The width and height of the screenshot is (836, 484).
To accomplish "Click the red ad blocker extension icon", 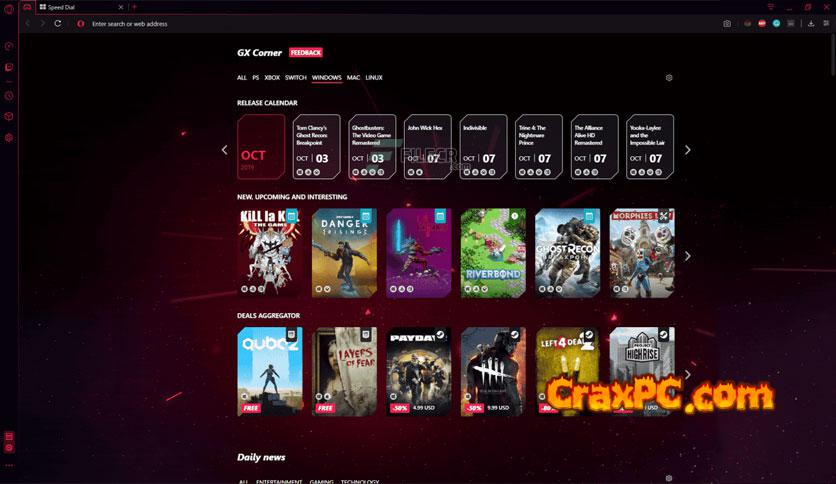I will point(762,23).
